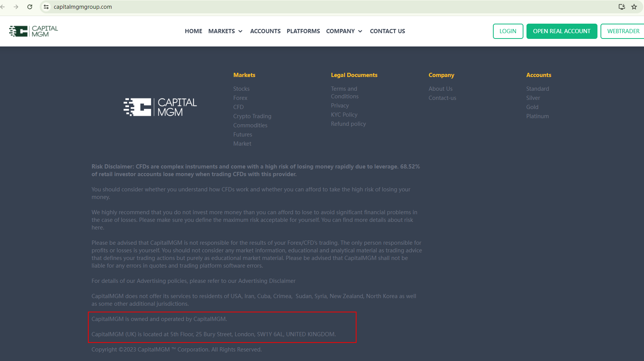Screen dimensions: 644x361
Task: Click the Accounts footer heading
Action: click(539, 75)
